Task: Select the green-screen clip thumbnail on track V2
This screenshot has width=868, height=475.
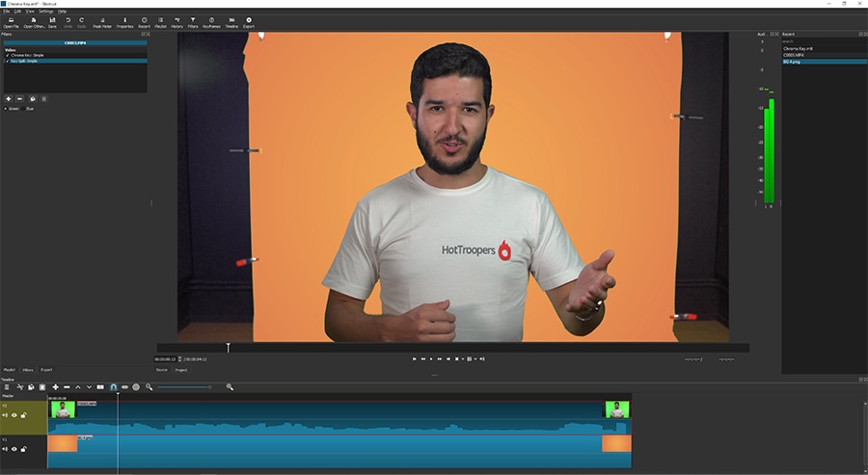Action: coord(63,409)
